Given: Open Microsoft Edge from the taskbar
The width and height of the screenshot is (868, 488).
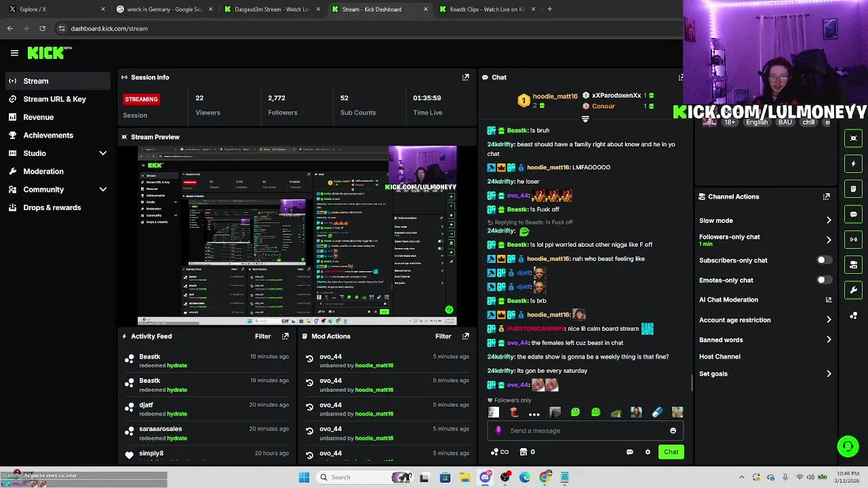Looking at the screenshot, I should click(x=525, y=477).
